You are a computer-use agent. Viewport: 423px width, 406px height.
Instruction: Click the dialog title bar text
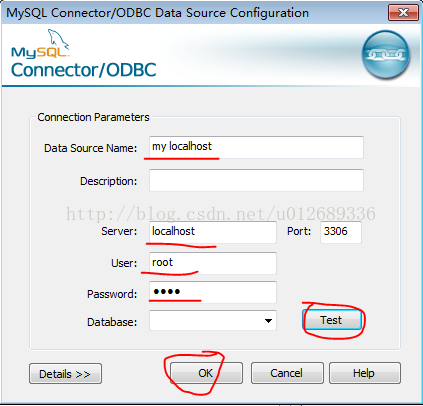pos(157,13)
